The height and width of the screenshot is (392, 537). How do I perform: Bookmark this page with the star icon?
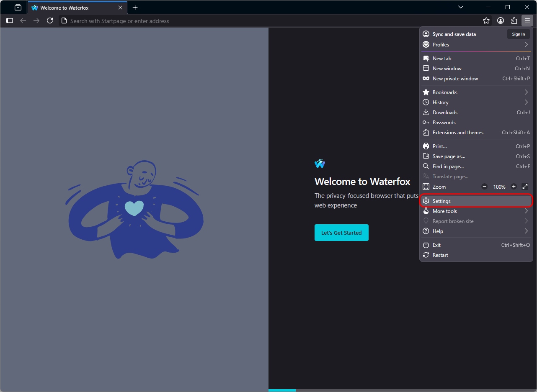click(486, 20)
